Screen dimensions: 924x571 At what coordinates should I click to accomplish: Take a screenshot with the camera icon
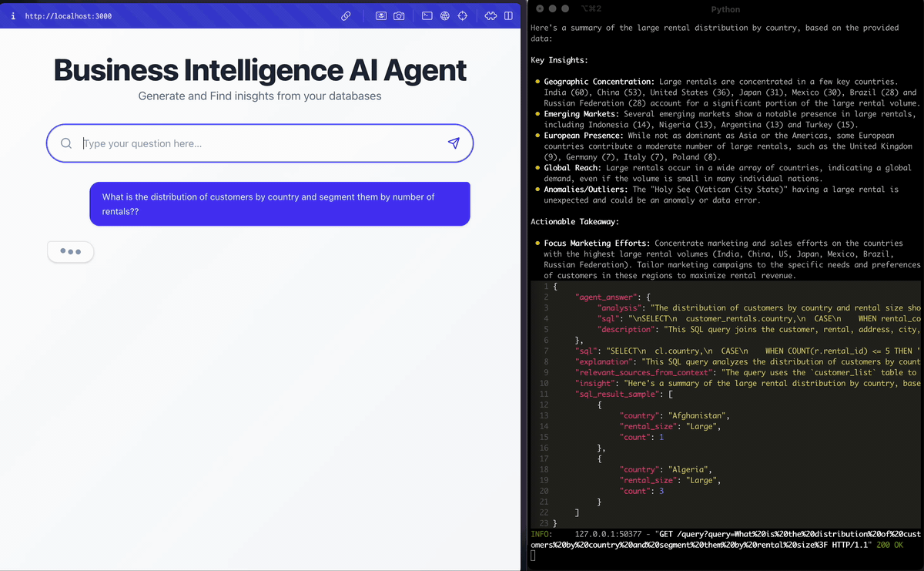tap(399, 15)
